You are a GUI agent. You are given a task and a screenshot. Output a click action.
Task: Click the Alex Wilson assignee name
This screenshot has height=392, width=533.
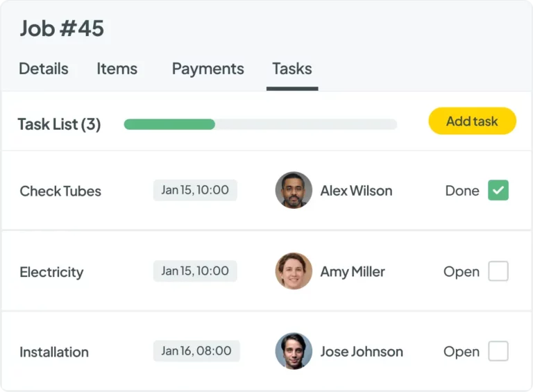(356, 191)
